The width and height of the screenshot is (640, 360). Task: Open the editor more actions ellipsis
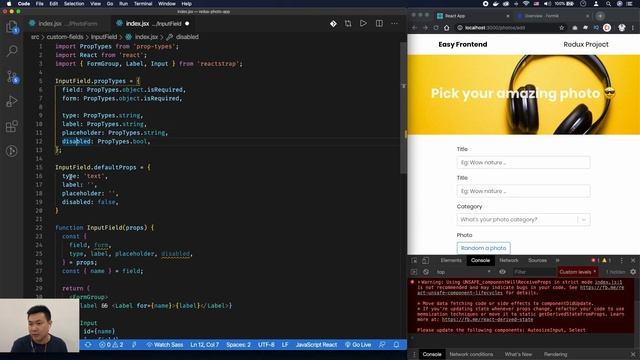click(394, 24)
